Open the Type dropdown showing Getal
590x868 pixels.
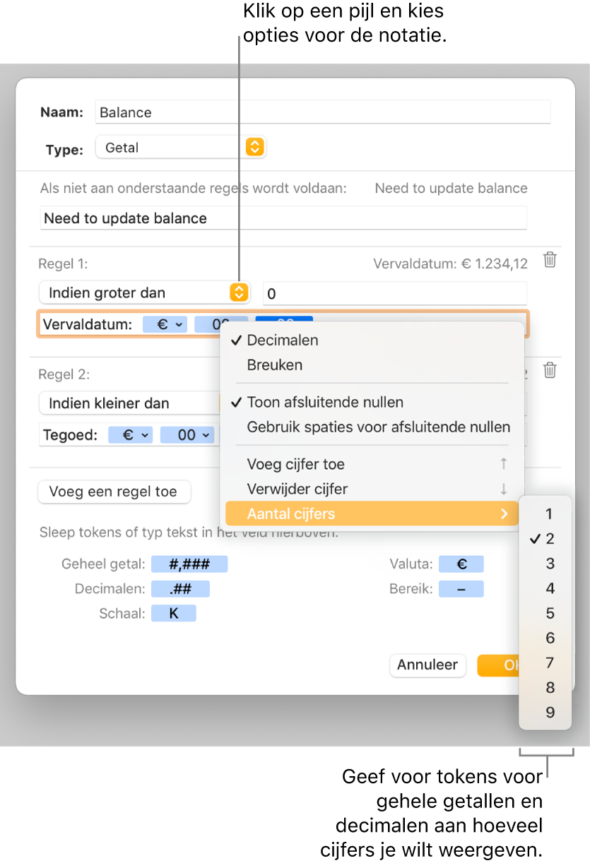coord(180,148)
